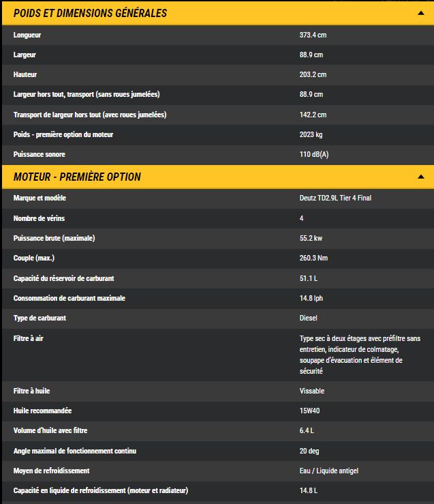Click the Moteur - première option header title
Image resolution: width=434 pixels, height=504 pixels.
[77, 177]
